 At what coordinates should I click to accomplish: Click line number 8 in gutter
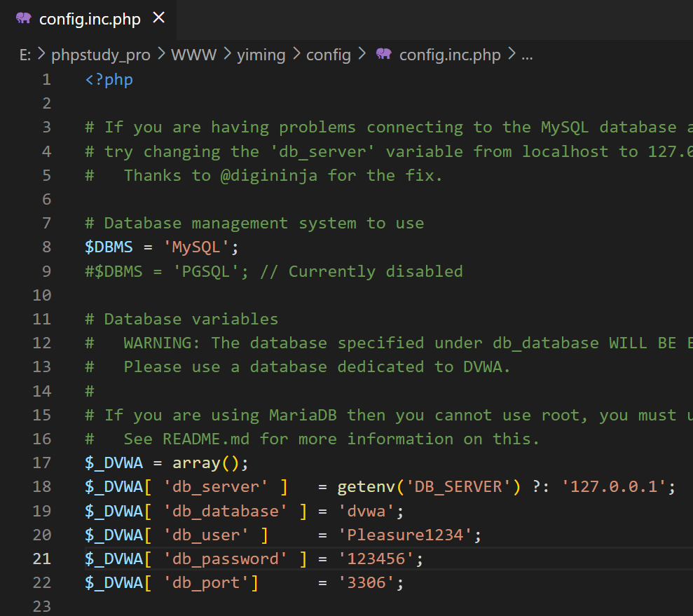47,247
